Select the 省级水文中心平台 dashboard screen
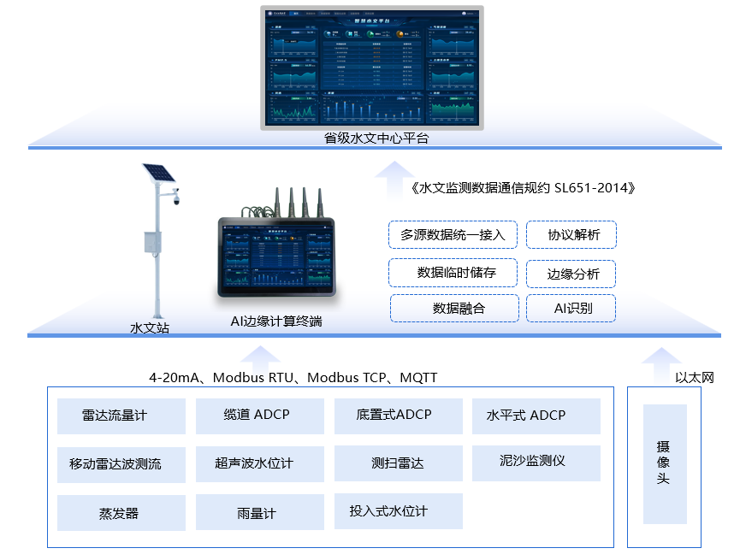Viewport: 740px width, 560px height. [372, 67]
